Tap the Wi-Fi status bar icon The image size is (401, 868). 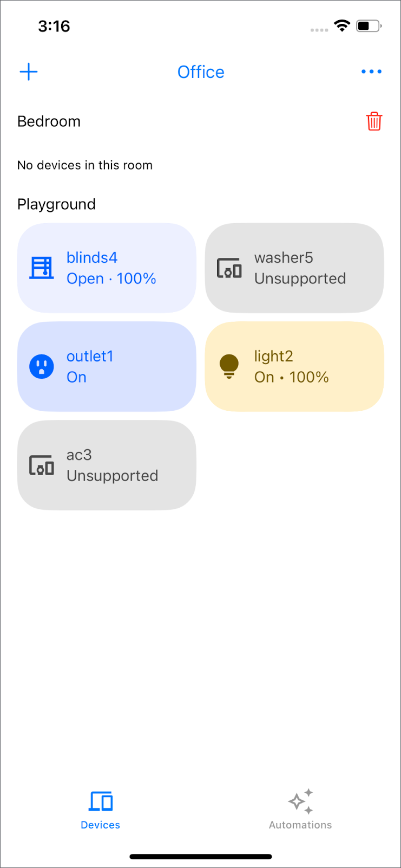342,25
